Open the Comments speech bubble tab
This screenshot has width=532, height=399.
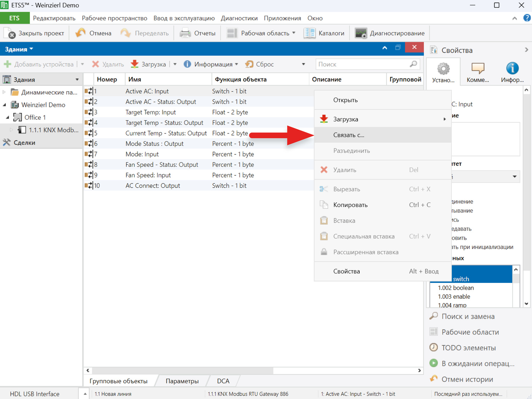point(477,72)
